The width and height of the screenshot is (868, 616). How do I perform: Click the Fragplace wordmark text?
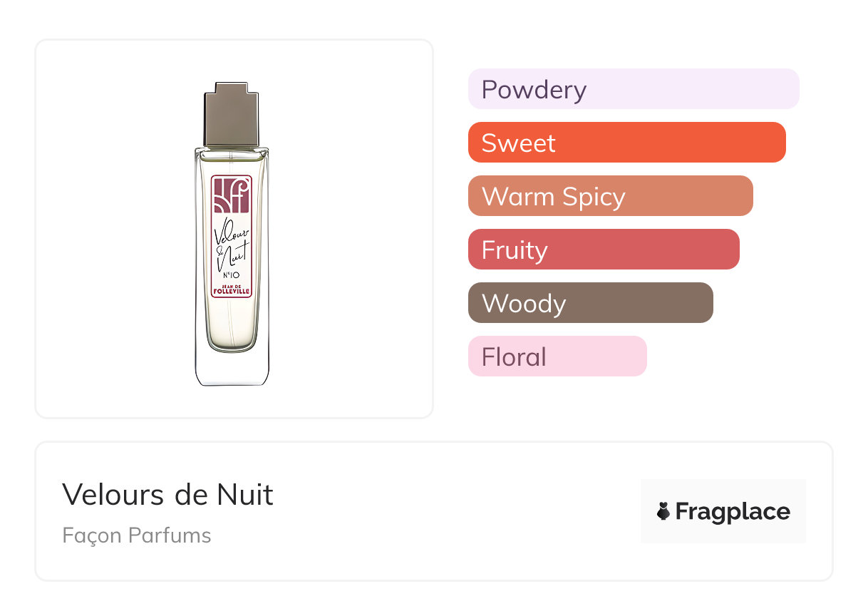(x=733, y=511)
